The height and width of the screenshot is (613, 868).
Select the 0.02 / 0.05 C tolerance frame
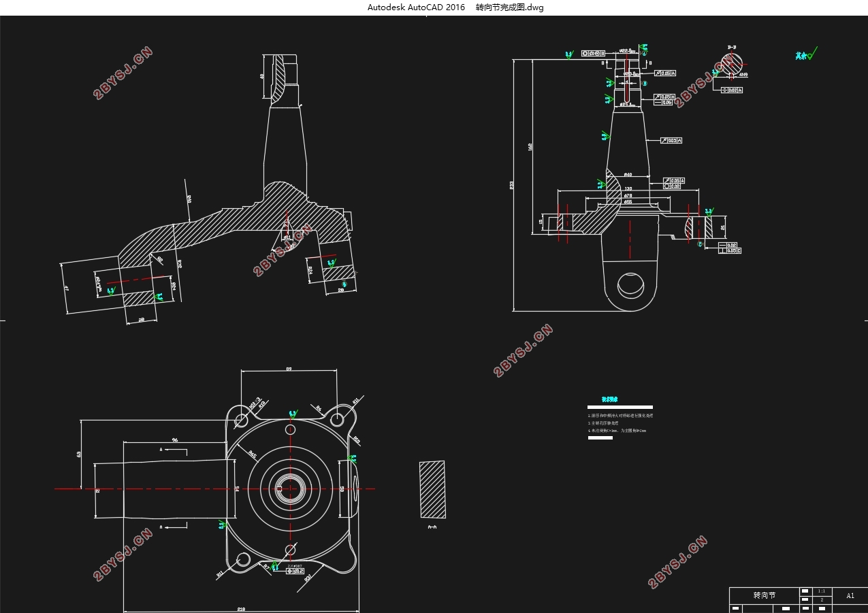click(x=730, y=248)
